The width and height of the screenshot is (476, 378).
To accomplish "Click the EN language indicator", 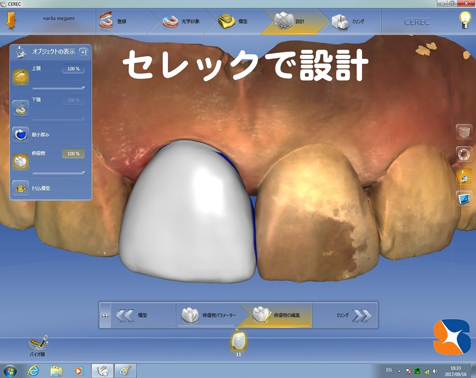I will pyautogui.click(x=389, y=370).
